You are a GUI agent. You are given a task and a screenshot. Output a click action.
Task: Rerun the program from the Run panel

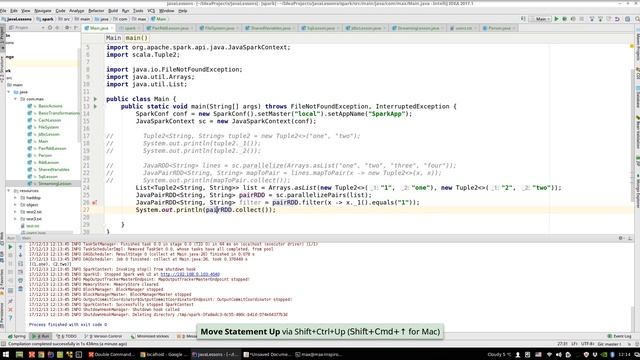[10, 247]
